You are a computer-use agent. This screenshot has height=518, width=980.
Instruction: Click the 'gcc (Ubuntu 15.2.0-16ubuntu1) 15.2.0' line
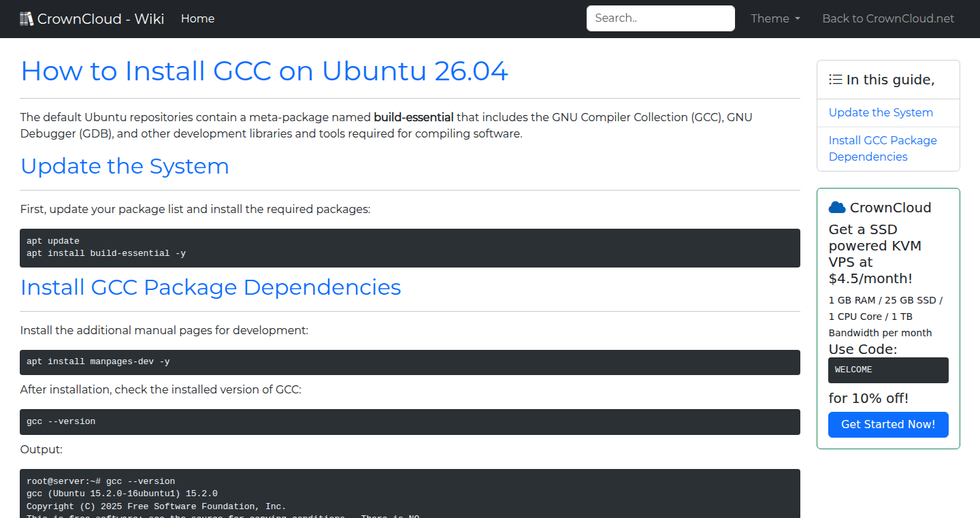coord(122,493)
